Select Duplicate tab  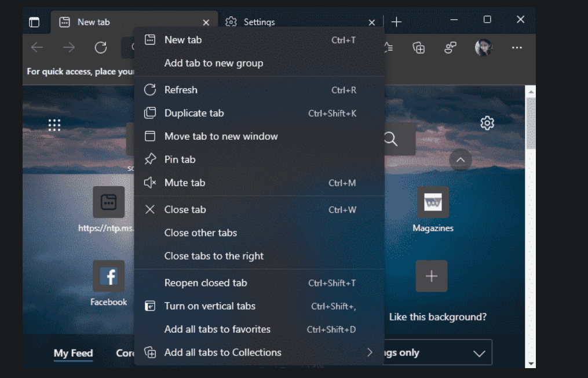260,113
